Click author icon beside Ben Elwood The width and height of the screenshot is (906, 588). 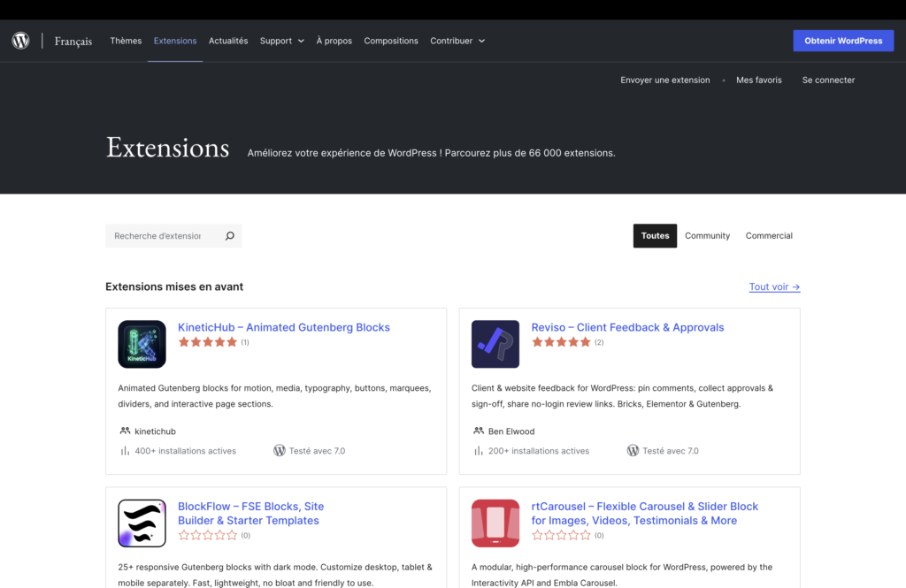click(479, 431)
